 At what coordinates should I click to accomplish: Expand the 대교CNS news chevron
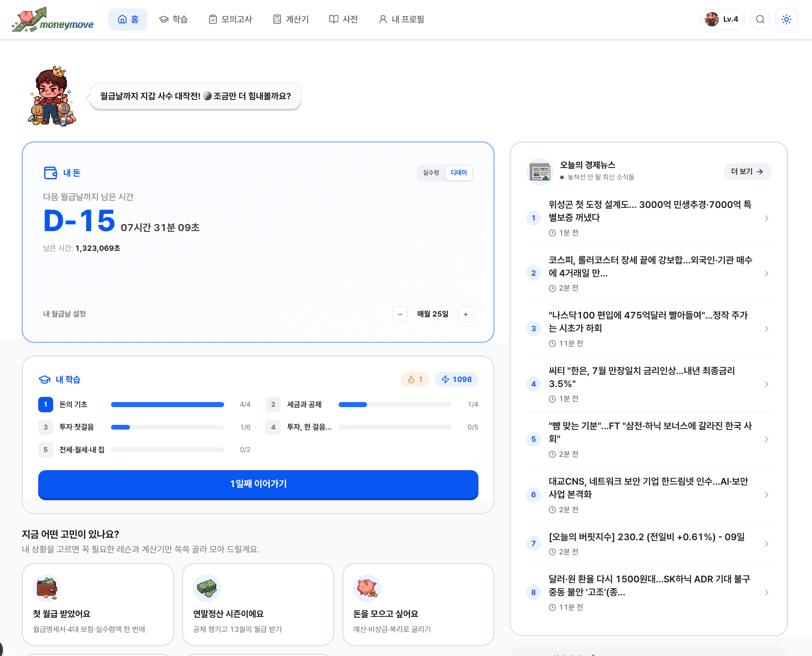coord(766,495)
